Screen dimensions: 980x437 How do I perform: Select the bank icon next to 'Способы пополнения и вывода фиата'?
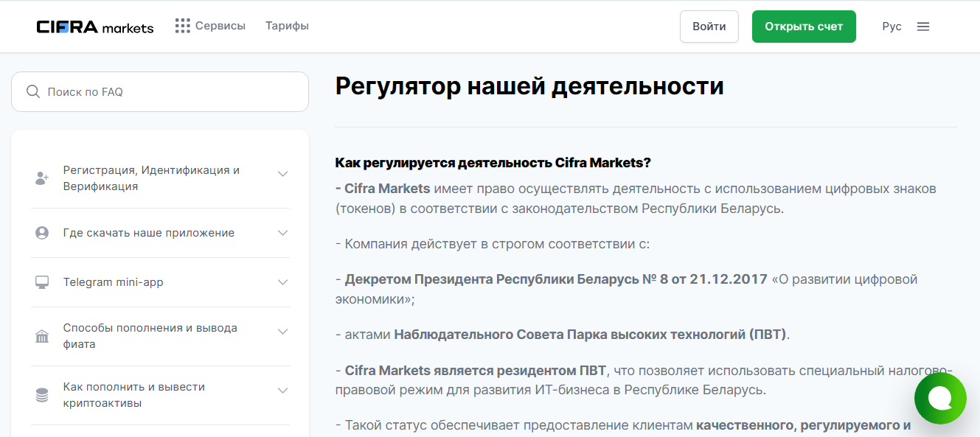(42, 335)
